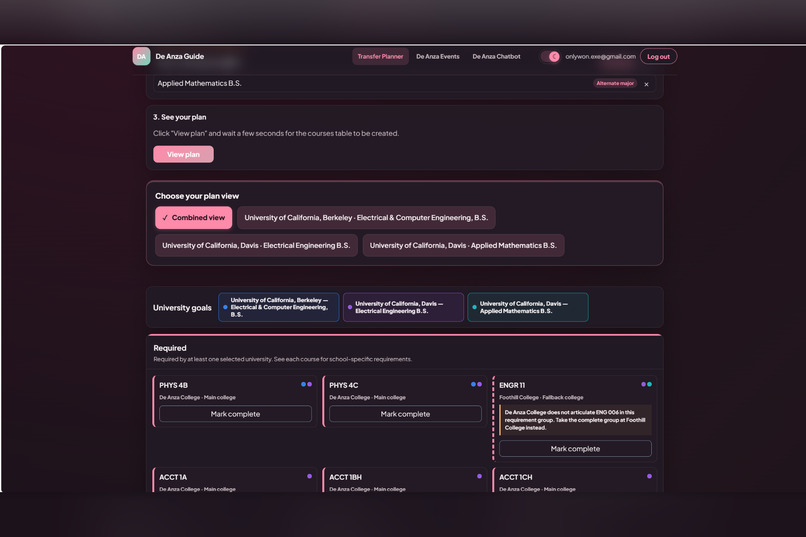The width and height of the screenshot is (806, 537).
Task: Open the De Anza Chatbot tab
Action: [x=497, y=57]
